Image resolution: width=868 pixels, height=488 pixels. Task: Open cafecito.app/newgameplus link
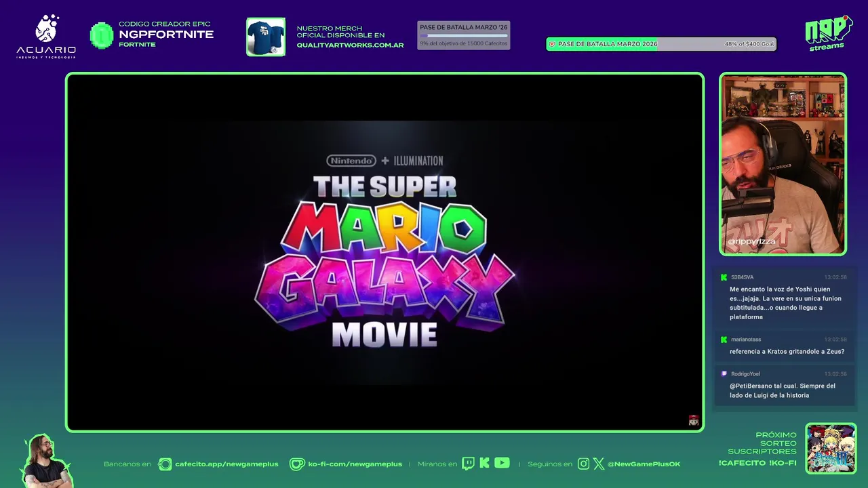(x=226, y=464)
